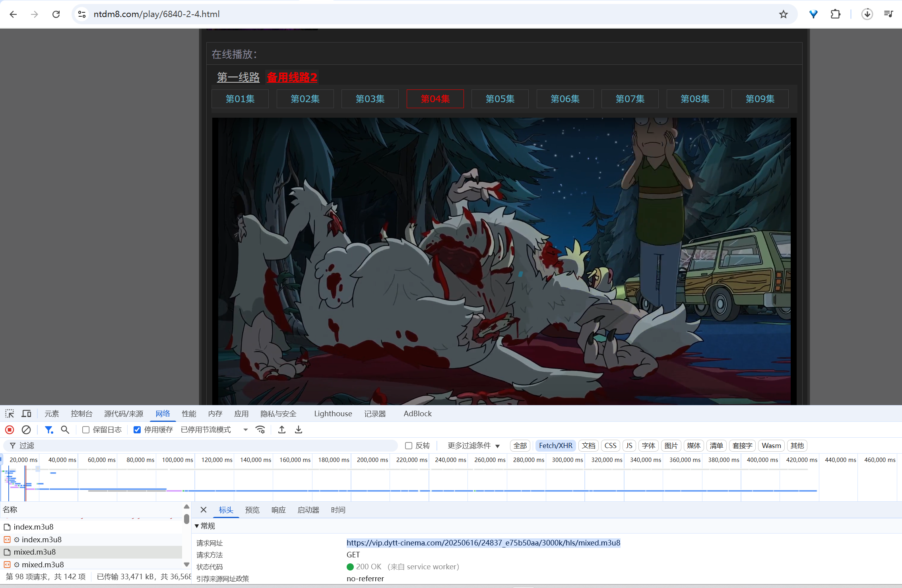Click the mixed.m3u8 request URL
Image resolution: width=902 pixels, height=588 pixels.
point(483,543)
